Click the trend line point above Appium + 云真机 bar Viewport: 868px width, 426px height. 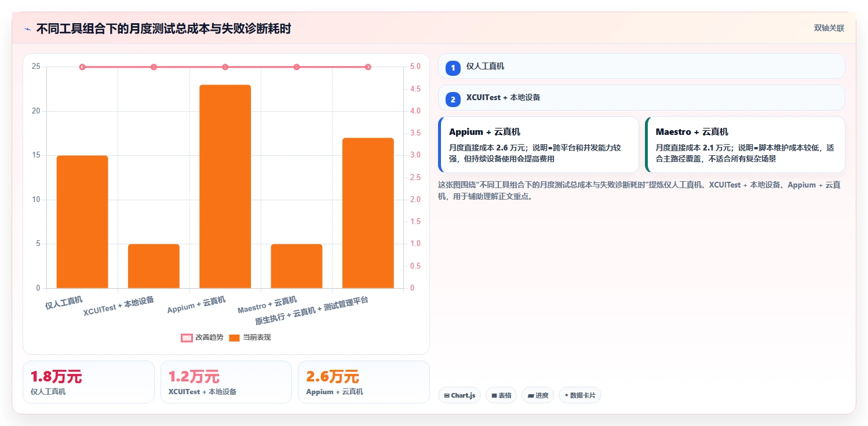(x=225, y=67)
